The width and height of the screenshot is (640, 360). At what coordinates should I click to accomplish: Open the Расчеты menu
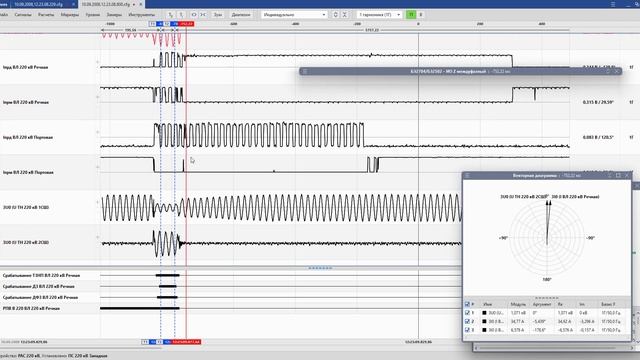tap(46, 15)
